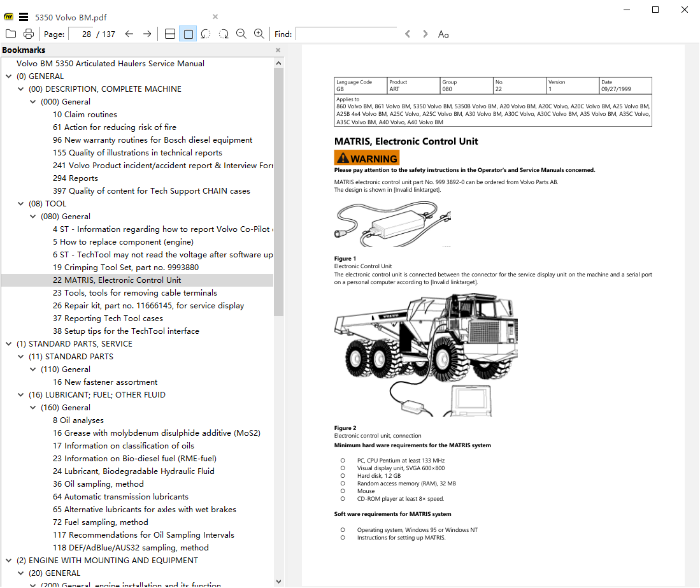
Task: Zoom in the document
Action: 259,34
